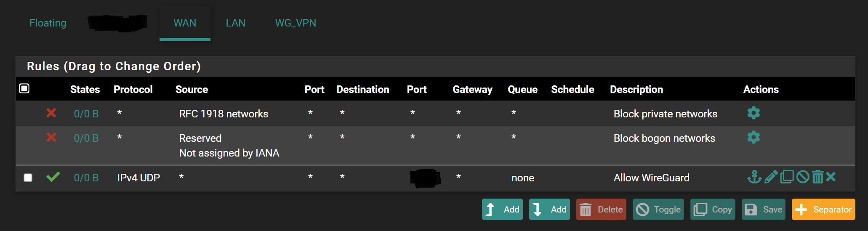Click the orange Separator button
868x231 pixels.
823,210
